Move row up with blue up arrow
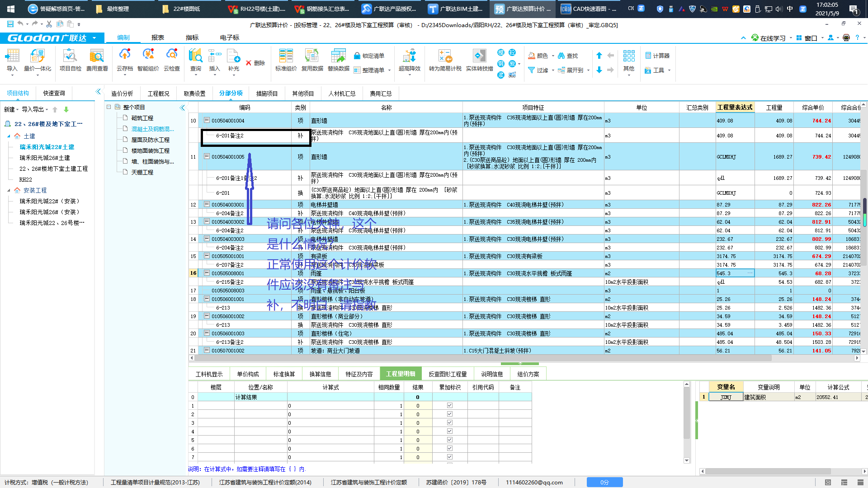Viewport: 868px width, 488px height. (599, 55)
